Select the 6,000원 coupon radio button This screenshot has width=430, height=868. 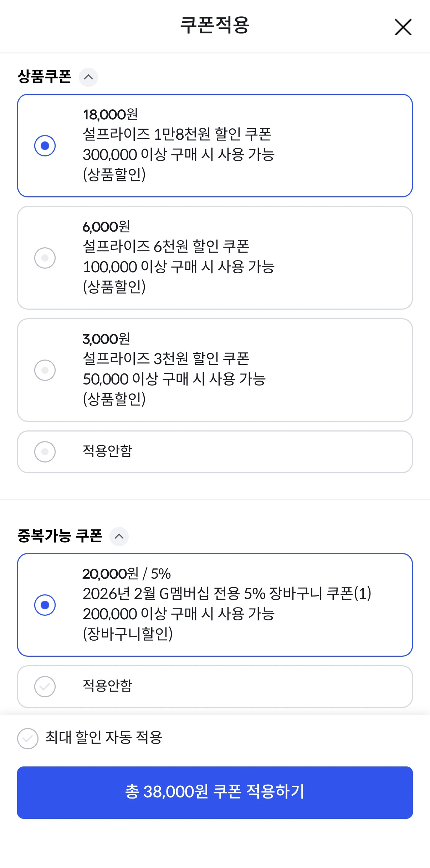pyautogui.click(x=45, y=258)
